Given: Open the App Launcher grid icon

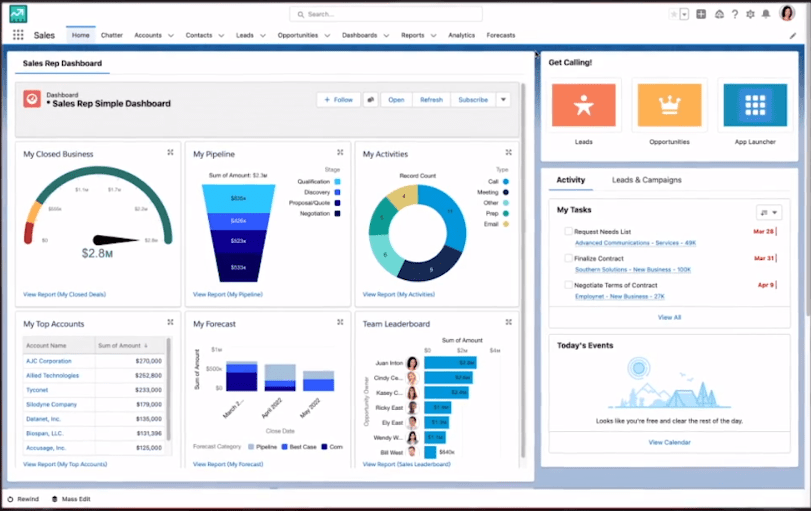Looking at the screenshot, I should pos(18,35).
